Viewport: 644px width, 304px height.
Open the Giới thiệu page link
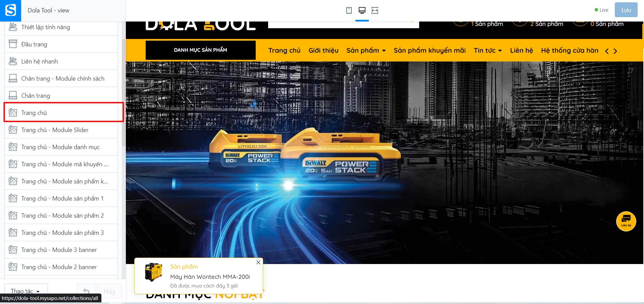click(x=324, y=50)
